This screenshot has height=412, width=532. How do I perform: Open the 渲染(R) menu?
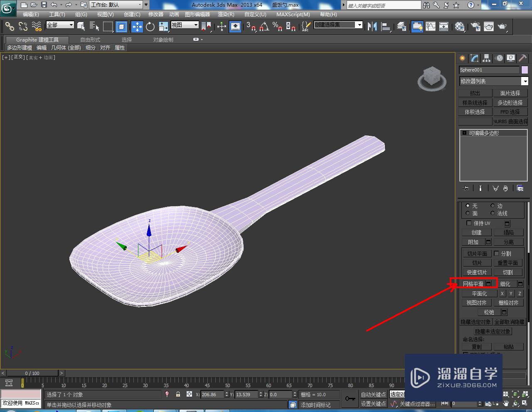[x=226, y=14]
